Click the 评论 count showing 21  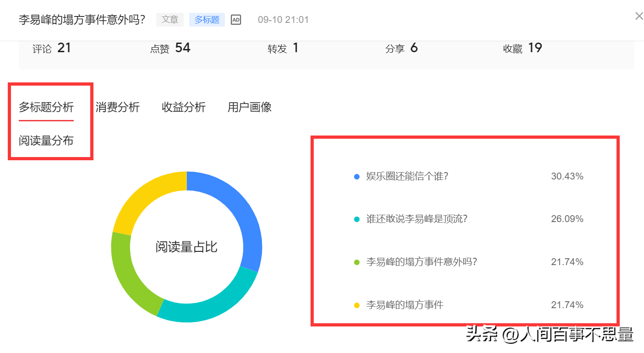tap(52, 48)
